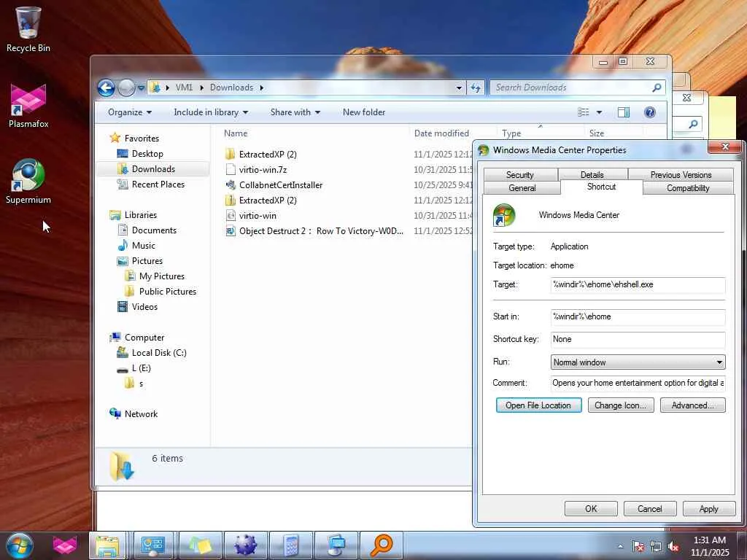The height and width of the screenshot is (560, 747).
Task: Open Documents library in sidebar
Action: tap(154, 230)
